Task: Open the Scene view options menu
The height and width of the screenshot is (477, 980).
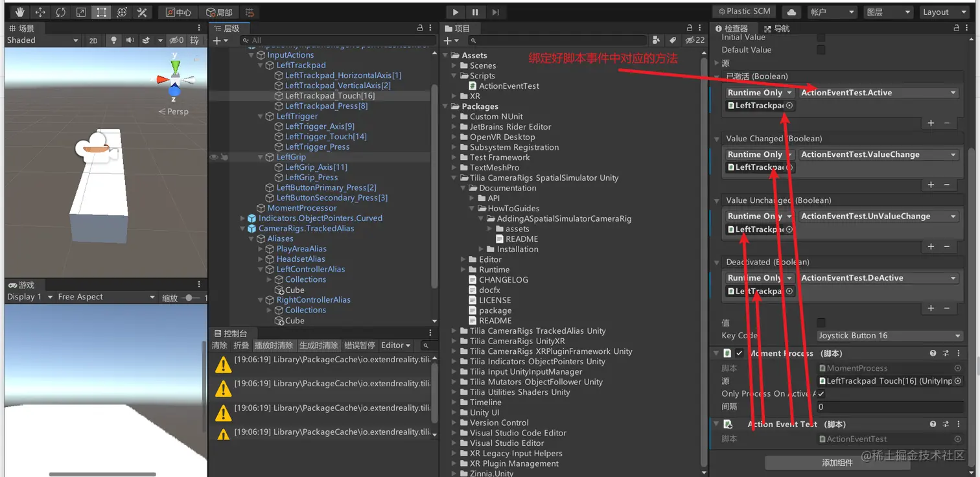Action: (x=199, y=28)
